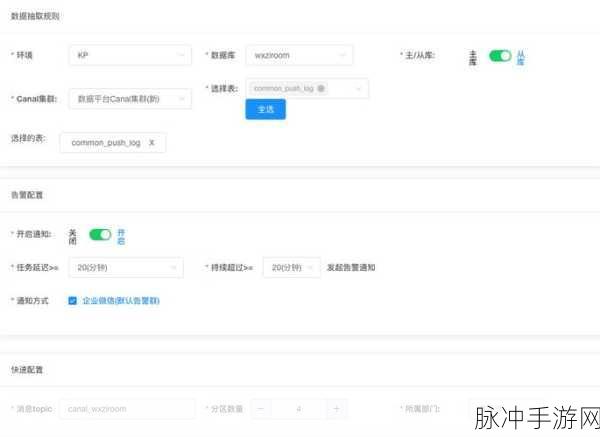Click the 发起告警通知 text
The height and width of the screenshot is (437, 600).
(x=351, y=267)
